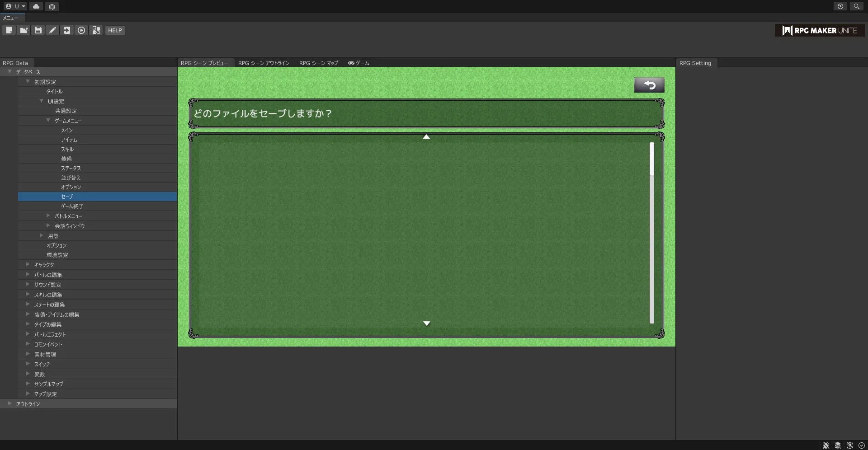The image size is (868, 450).
Task: Click the save floppy disk icon
Action: tap(38, 30)
